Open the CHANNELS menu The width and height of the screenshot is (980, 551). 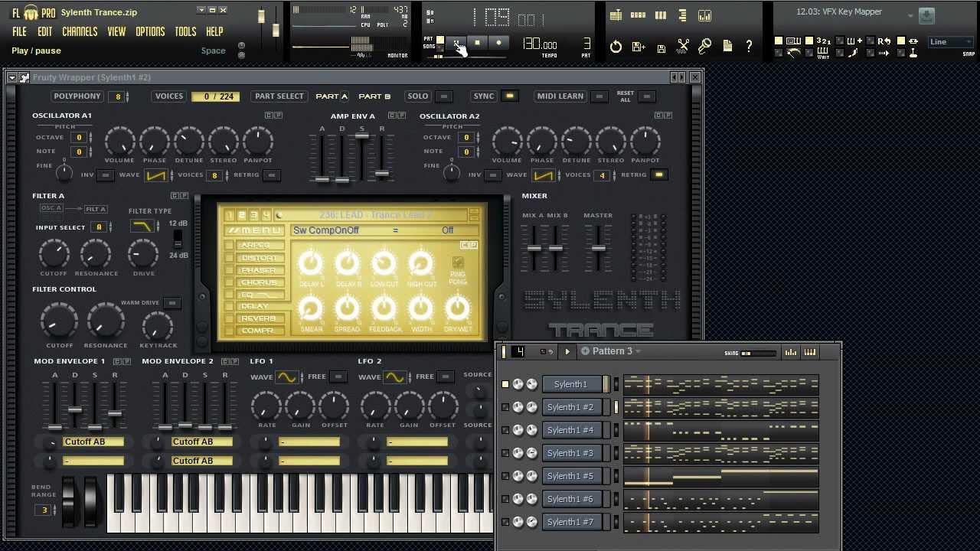pos(80,31)
